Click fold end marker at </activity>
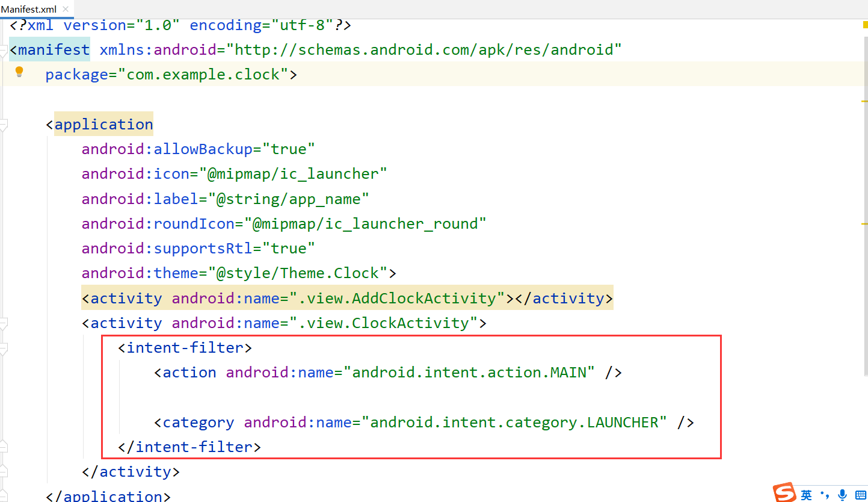868x502 pixels. (x=3, y=471)
